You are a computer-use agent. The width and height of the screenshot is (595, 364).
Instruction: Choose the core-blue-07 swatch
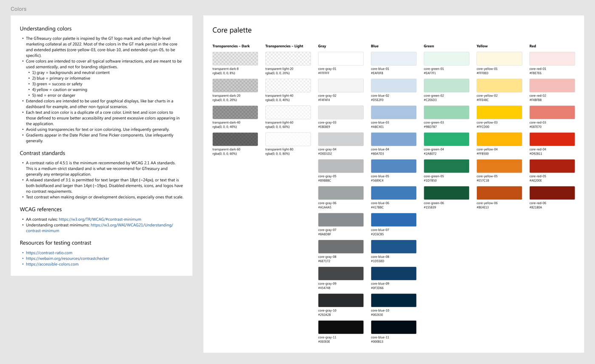(x=394, y=220)
